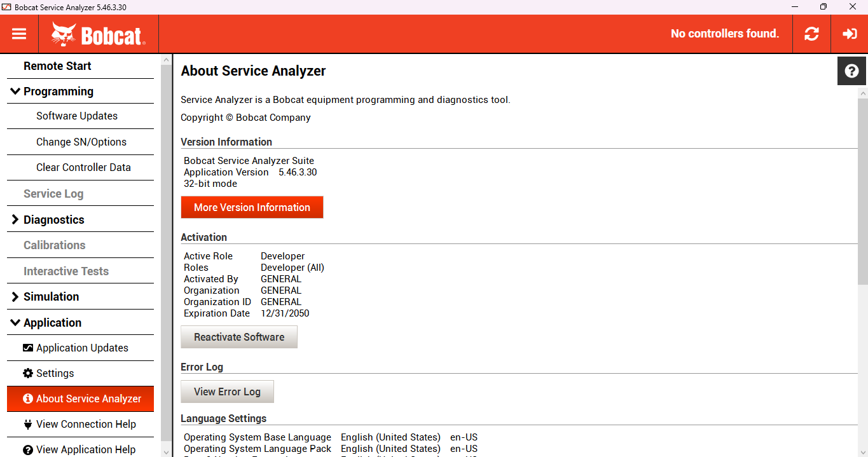
Task: Click the Error Log section header
Action: [x=202, y=367]
